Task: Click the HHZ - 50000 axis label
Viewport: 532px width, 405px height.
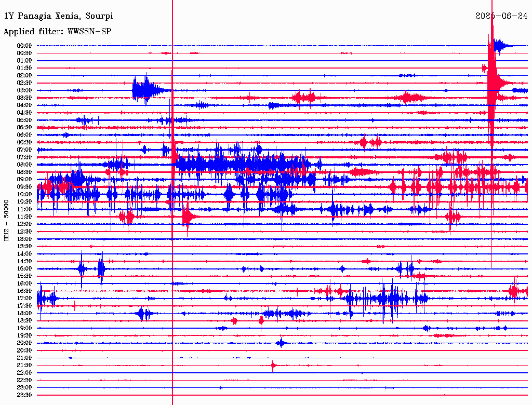Action: [6, 221]
